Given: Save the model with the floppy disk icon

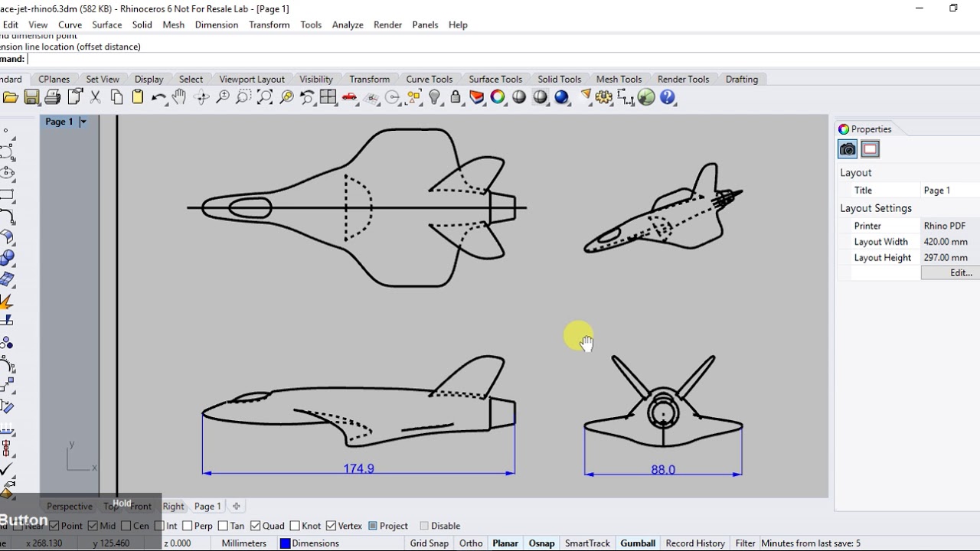Looking at the screenshot, I should pos(31,97).
